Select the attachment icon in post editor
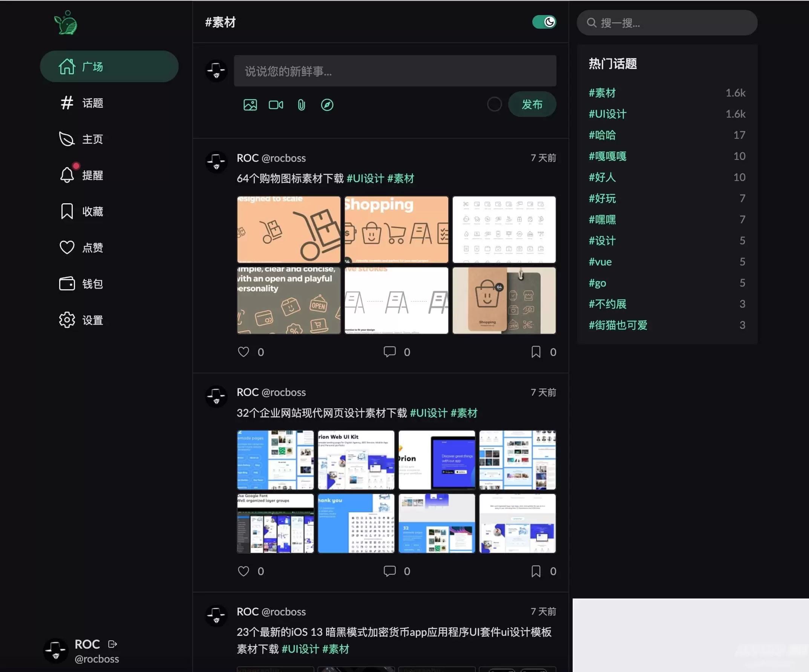This screenshot has width=809, height=672. click(302, 105)
